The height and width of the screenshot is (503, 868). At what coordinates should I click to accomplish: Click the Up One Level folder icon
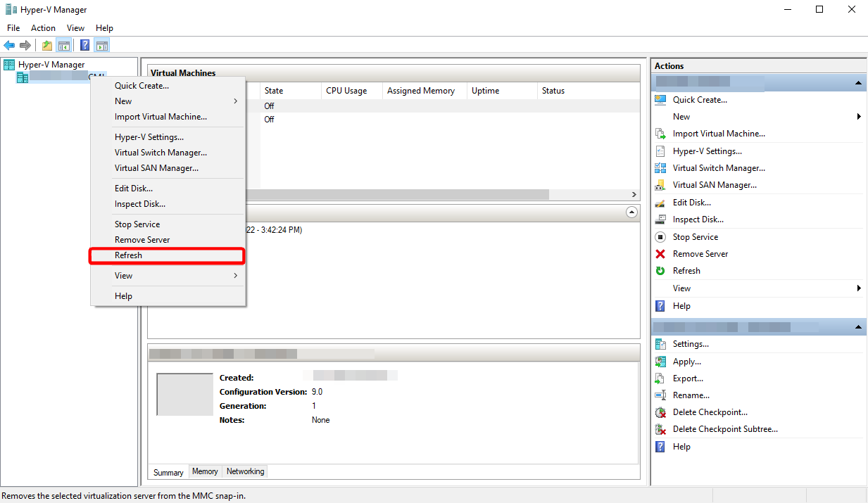47,46
